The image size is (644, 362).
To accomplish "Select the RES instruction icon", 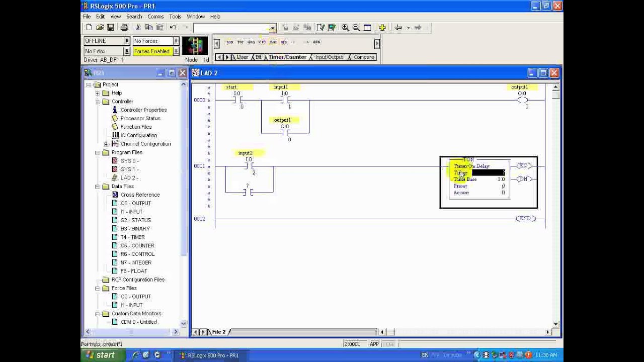I will point(284,42).
